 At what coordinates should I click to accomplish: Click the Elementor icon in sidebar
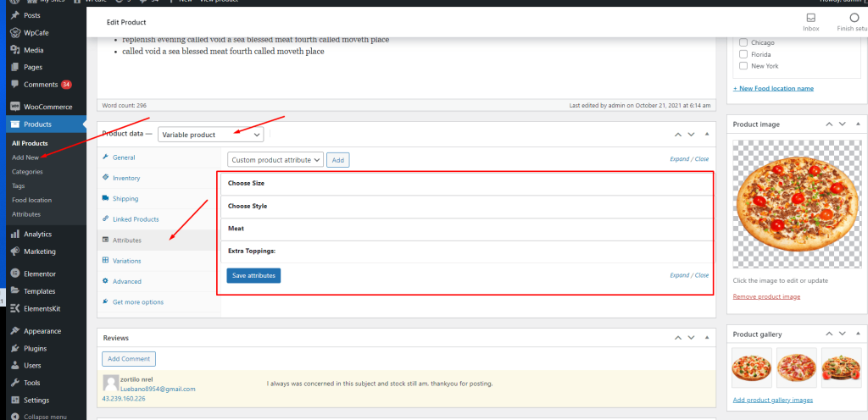(x=15, y=274)
